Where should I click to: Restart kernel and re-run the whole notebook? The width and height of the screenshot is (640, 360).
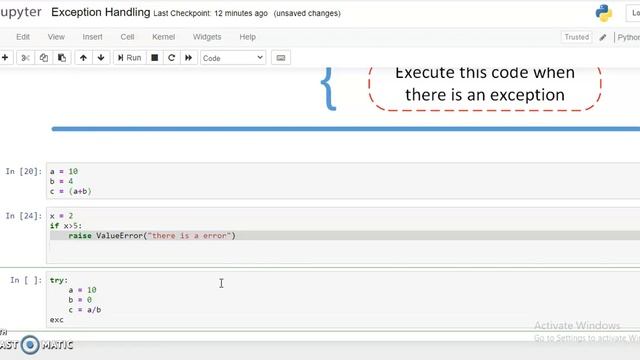188,58
